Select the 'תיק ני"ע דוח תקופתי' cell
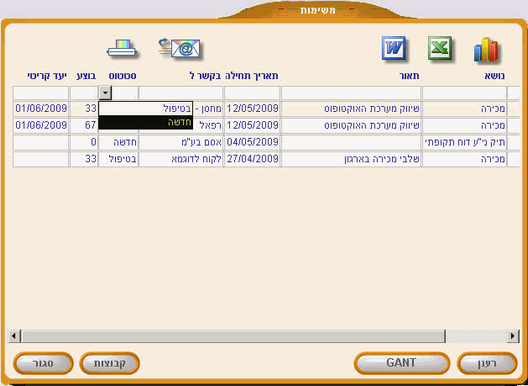 pos(464,142)
